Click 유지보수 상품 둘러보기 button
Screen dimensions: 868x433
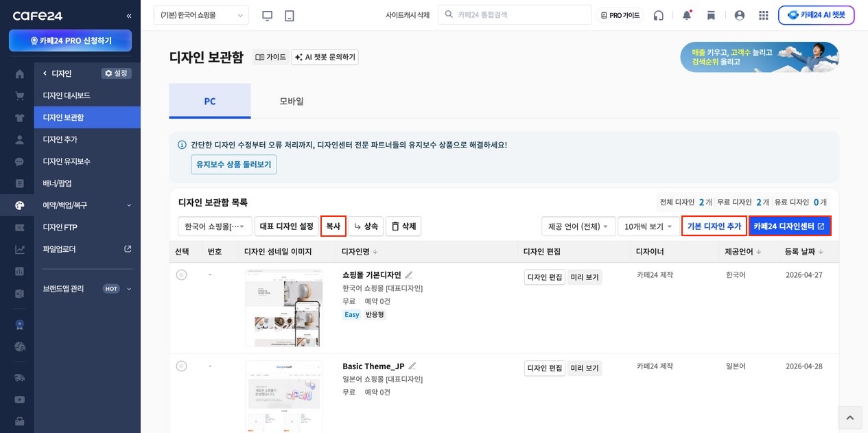pos(234,165)
